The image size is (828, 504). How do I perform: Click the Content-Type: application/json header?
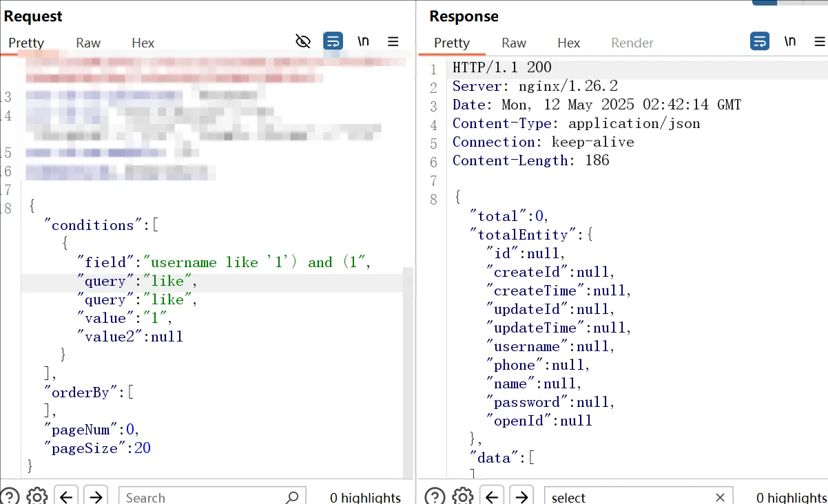(x=576, y=123)
